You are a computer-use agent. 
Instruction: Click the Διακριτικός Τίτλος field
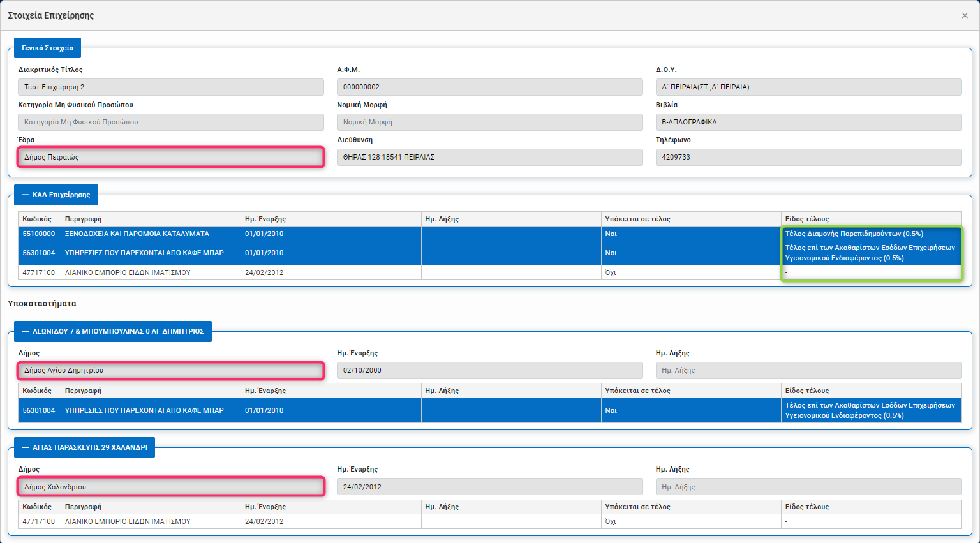pos(171,87)
